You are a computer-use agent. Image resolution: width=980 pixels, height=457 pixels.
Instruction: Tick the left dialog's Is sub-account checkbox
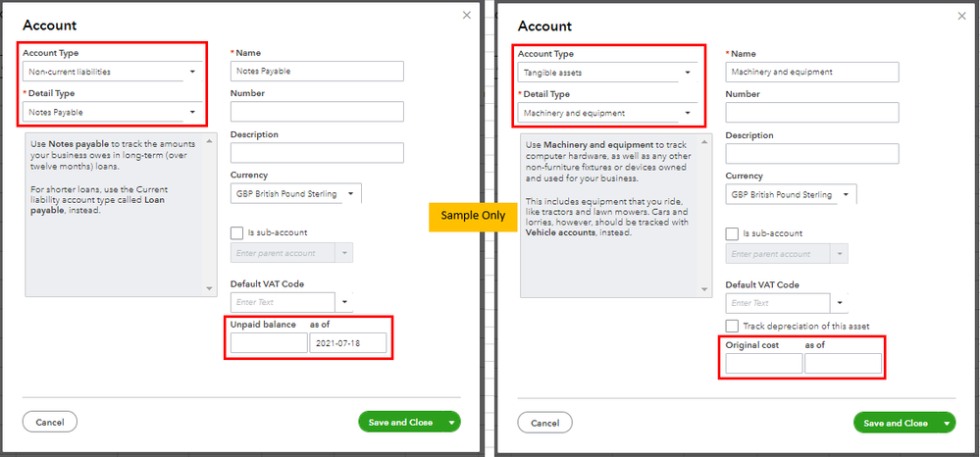pos(236,232)
